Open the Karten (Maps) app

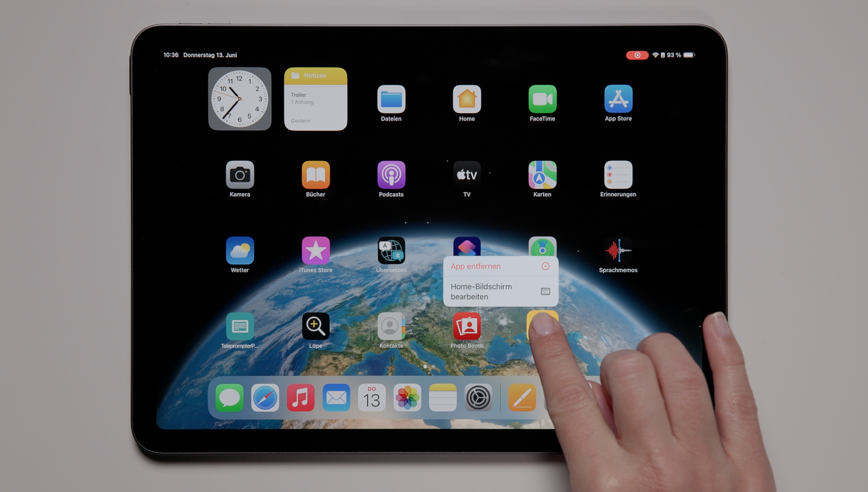pos(542,174)
